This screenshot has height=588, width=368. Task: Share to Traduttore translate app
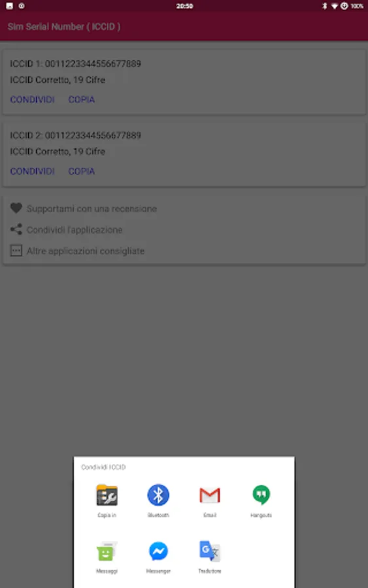209,551
